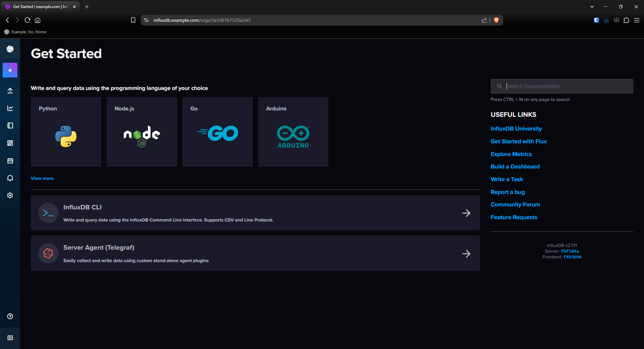The height and width of the screenshot is (349, 644).
Task: Toggle sidebar expand icon at bottom
Action: (10, 338)
